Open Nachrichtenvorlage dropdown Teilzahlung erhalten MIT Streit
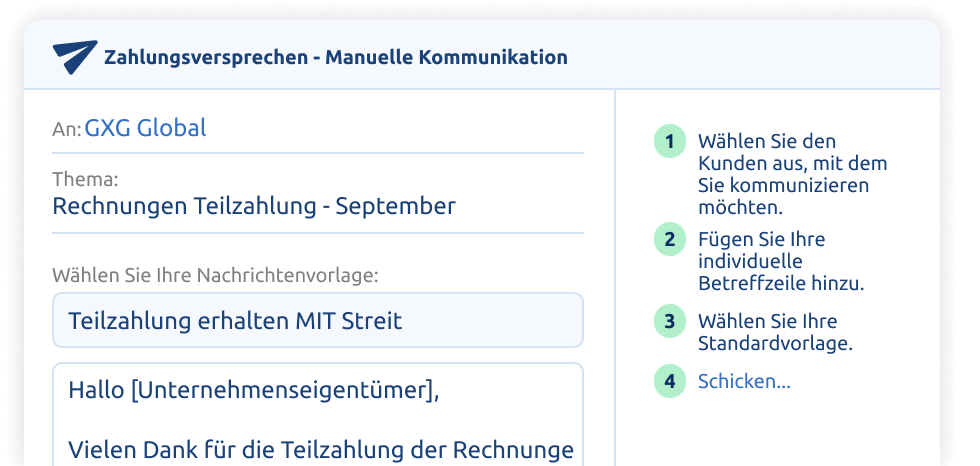980x466 pixels. pos(318,320)
